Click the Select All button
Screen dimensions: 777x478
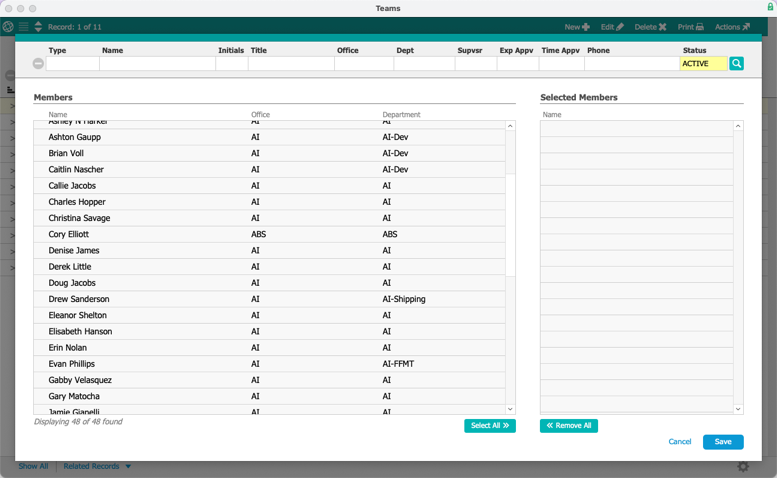point(490,425)
